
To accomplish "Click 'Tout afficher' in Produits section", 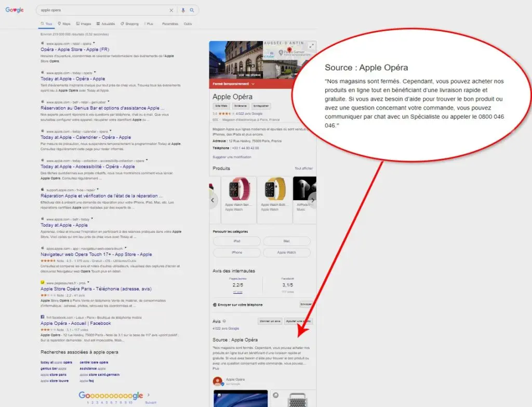I will point(303,168).
